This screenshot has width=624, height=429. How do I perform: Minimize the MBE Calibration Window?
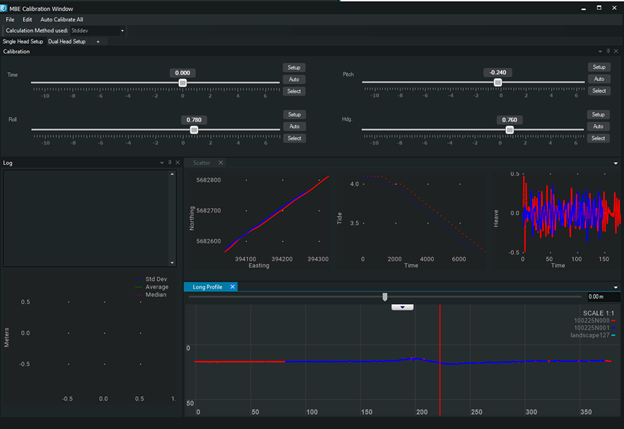click(584, 8)
